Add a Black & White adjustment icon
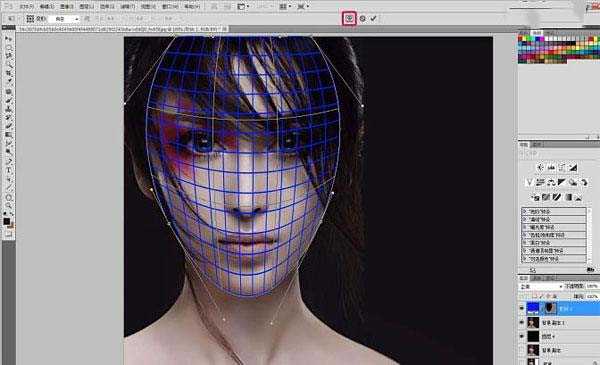The height and width of the screenshot is (365, 600). coord(562,182)
